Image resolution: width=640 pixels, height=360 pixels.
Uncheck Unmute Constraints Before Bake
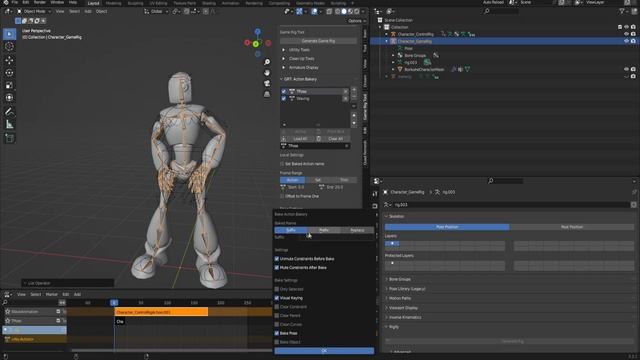277,259
